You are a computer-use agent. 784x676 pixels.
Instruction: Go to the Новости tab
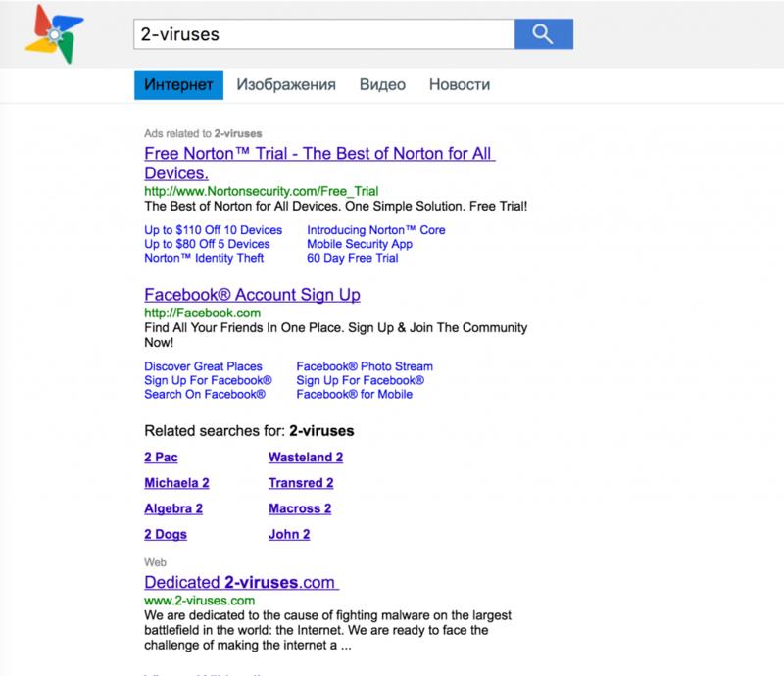(x=460, y=84)
